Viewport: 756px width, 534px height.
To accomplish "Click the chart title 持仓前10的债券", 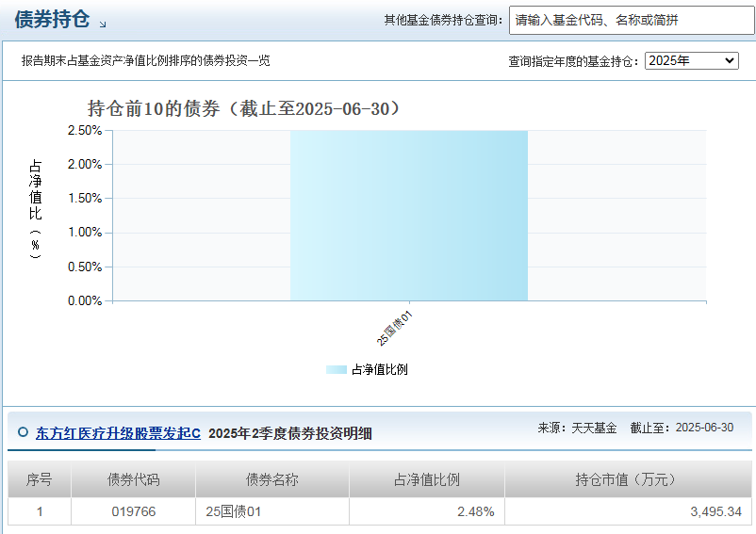I will pyautogui.click(x=243, y=109).
